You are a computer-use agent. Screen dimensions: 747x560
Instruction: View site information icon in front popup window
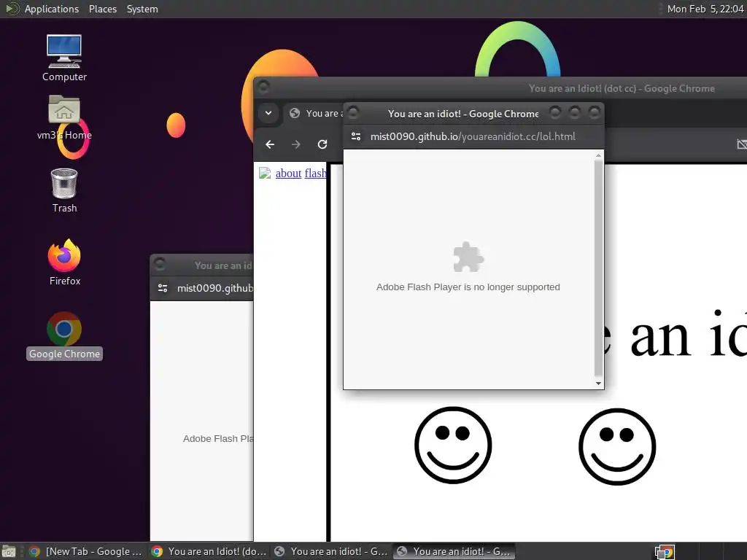pos(356,136)
